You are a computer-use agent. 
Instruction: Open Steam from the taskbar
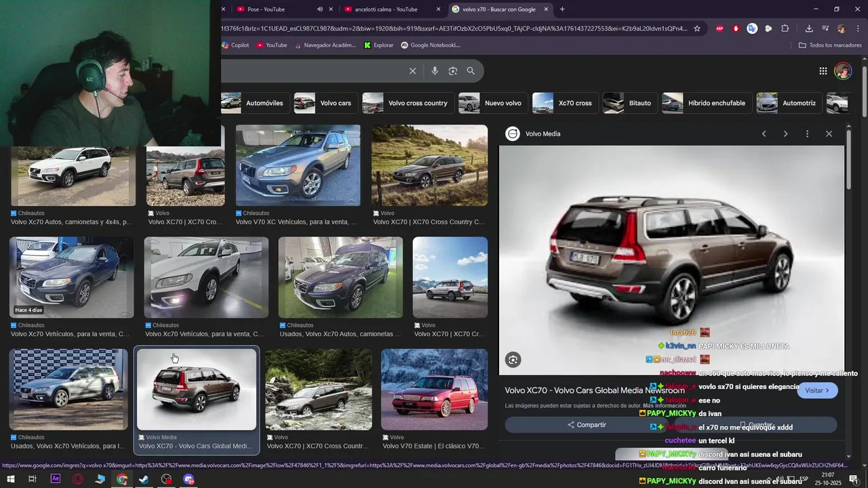[x=144, y=479]
